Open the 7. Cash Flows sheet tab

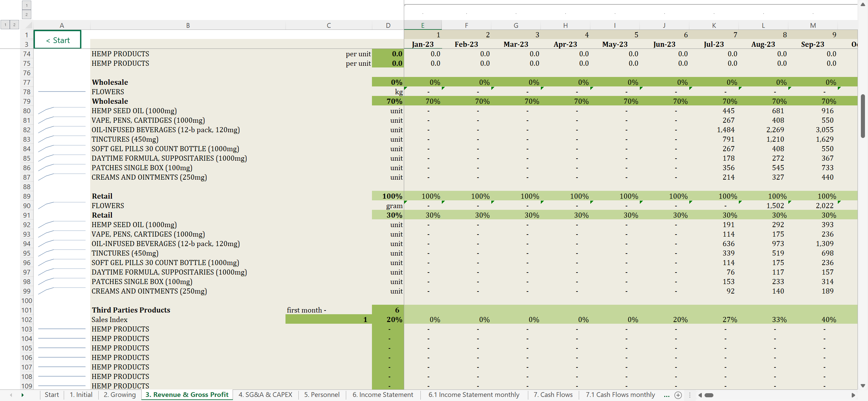(553, 395)
